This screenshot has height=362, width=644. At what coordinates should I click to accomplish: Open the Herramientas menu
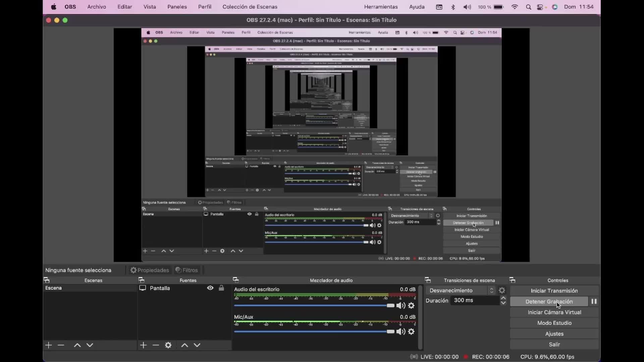(381, 7)
